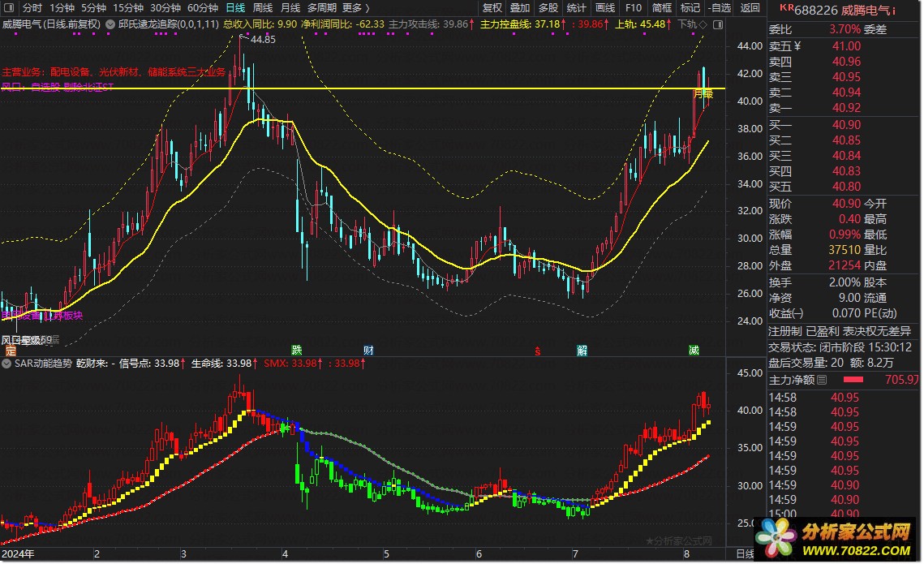Toggle the 简框 simple frame button
The width and height of the screenshot is (924, 564).
pos(662,7)
